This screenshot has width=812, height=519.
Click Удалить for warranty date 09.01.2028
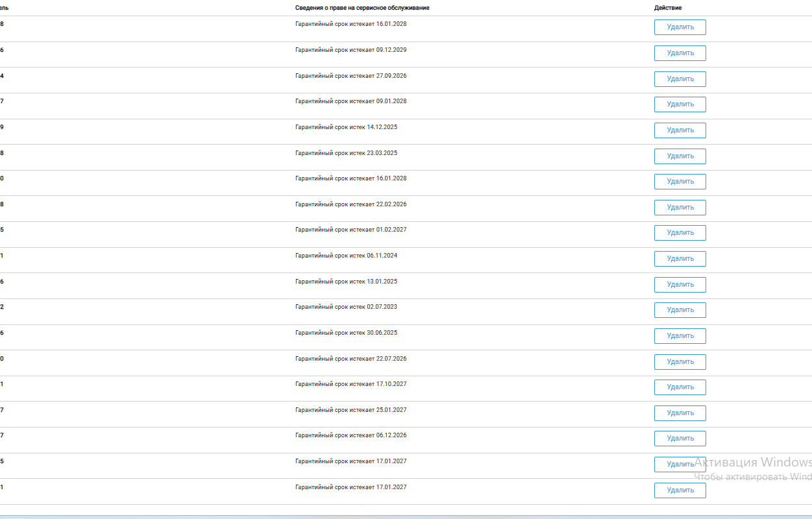click(680, 104)
